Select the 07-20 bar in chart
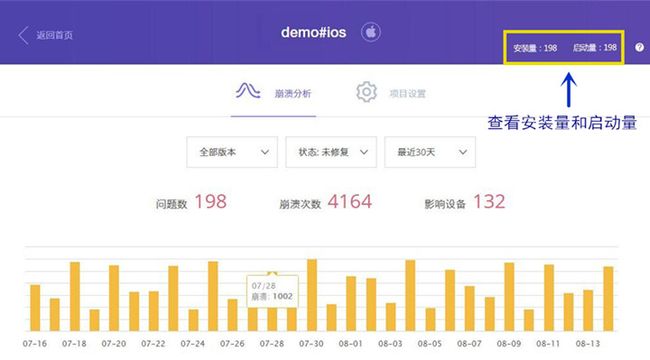The height and width of the screenshot is (360, 650). pos(114,298)
